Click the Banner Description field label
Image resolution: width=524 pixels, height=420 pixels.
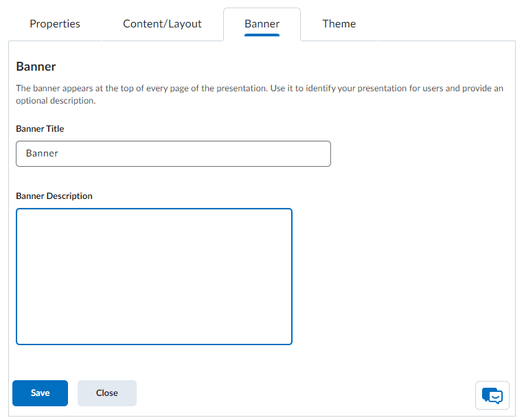(x=54, y=196)
